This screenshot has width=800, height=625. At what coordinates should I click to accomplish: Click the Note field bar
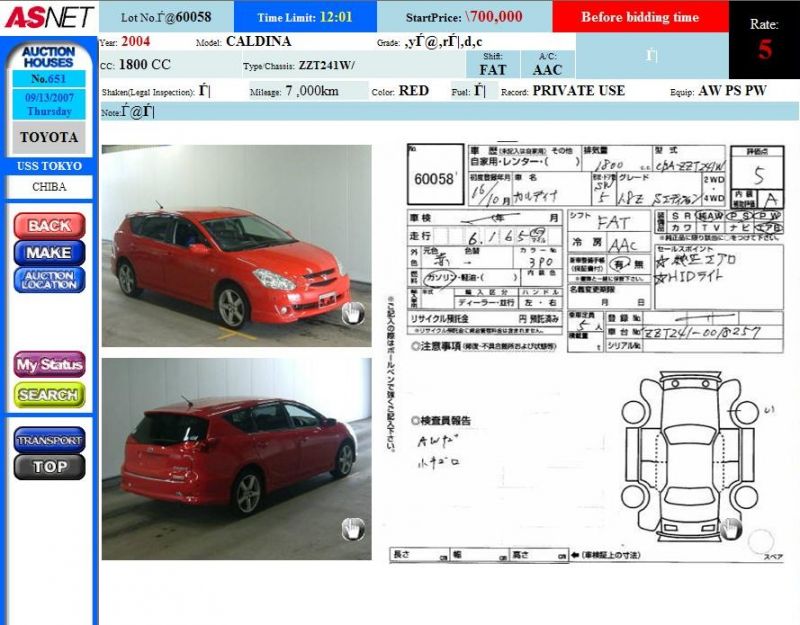click(x=449, y=111)
